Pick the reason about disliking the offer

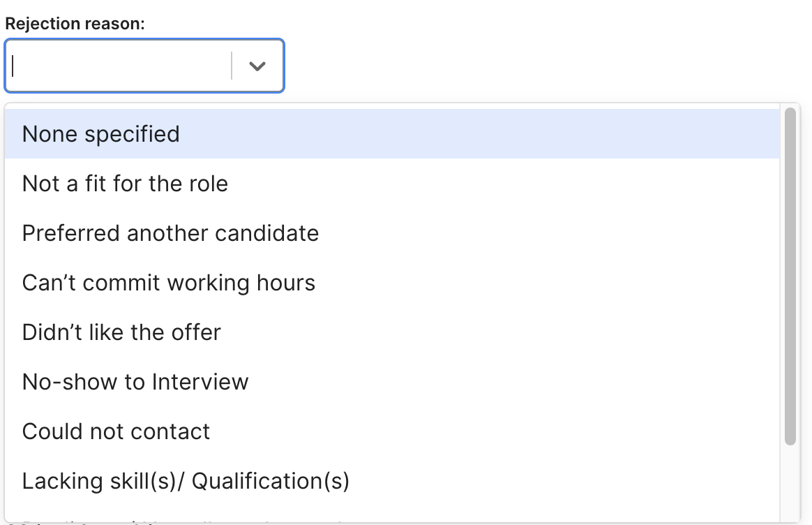click(x=121, y=332)
